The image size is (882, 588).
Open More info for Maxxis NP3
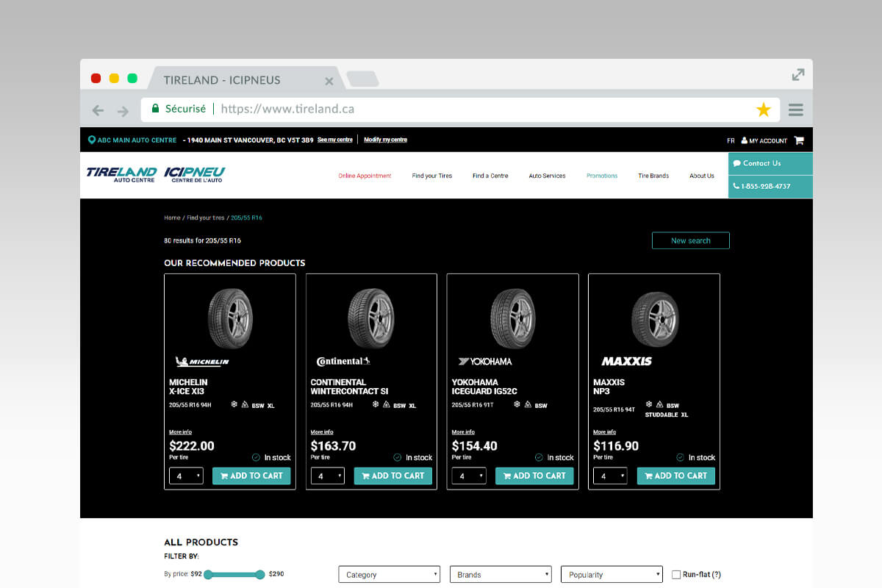(x=605, y=432)
